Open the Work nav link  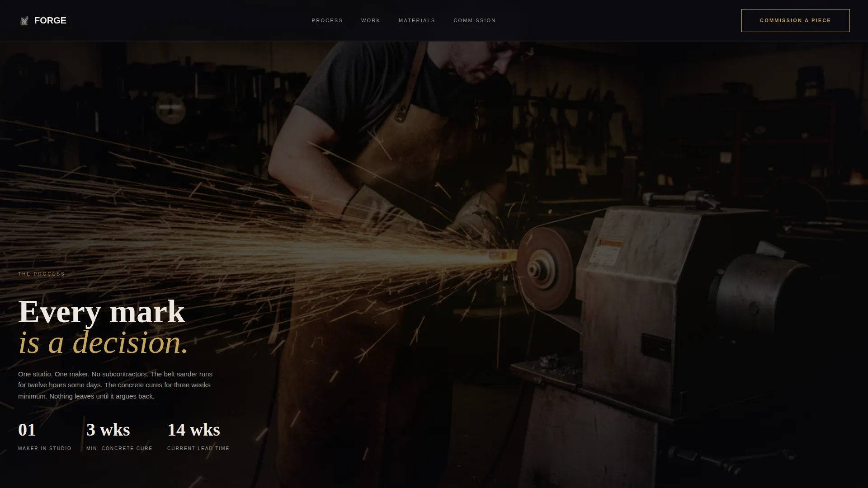371,20
